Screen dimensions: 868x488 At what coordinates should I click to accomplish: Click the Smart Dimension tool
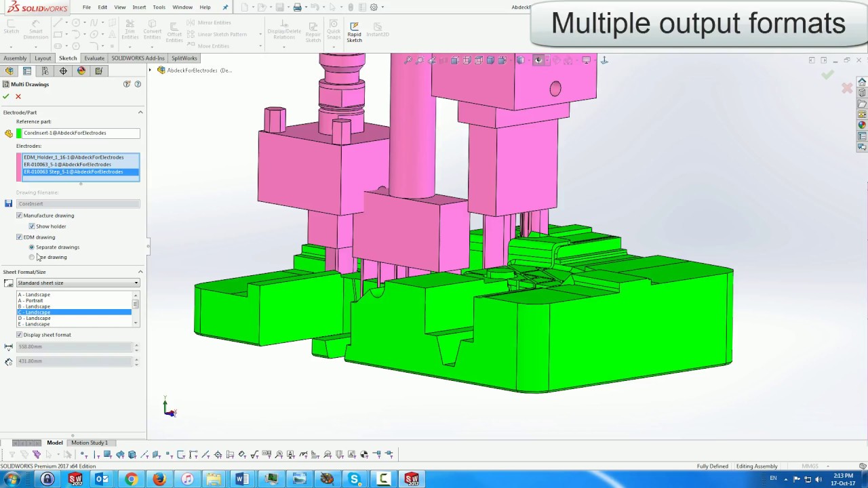click(36, 30)
